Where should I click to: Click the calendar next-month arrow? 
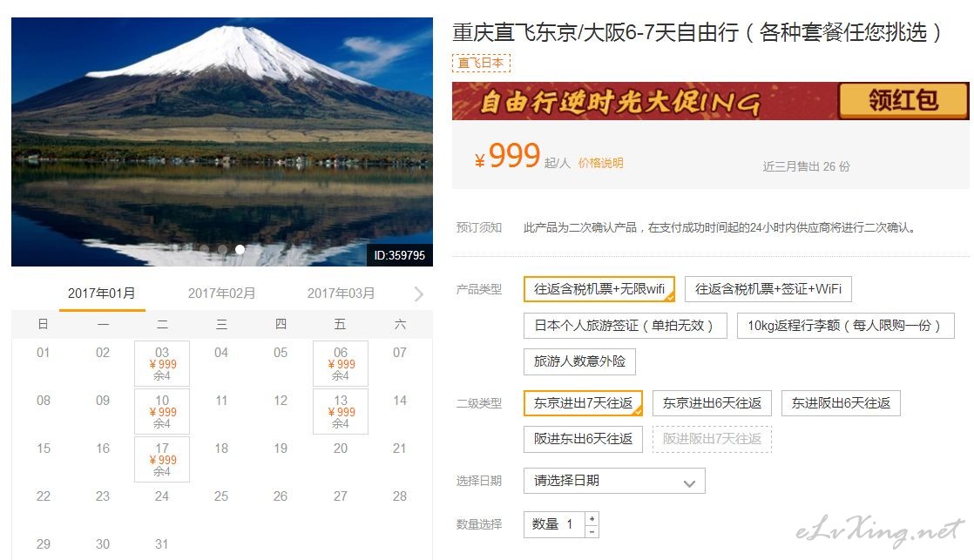(x=419, y=293)
